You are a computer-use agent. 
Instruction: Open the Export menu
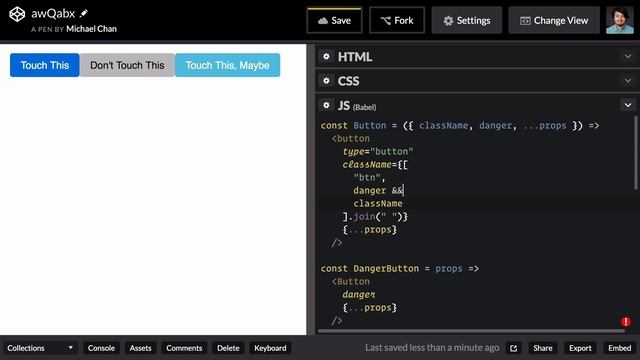[x=580, y=348]
